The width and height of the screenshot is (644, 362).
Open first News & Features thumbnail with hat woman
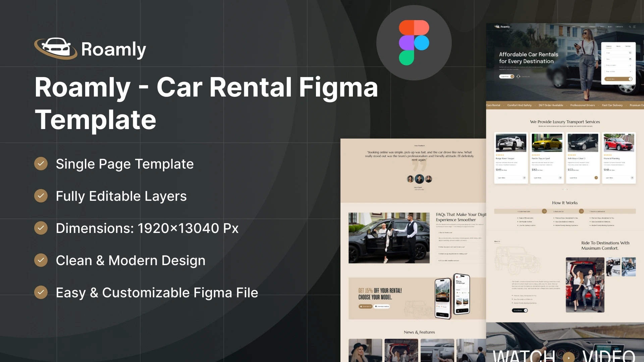pyautogui.click(x=365, y=350)
